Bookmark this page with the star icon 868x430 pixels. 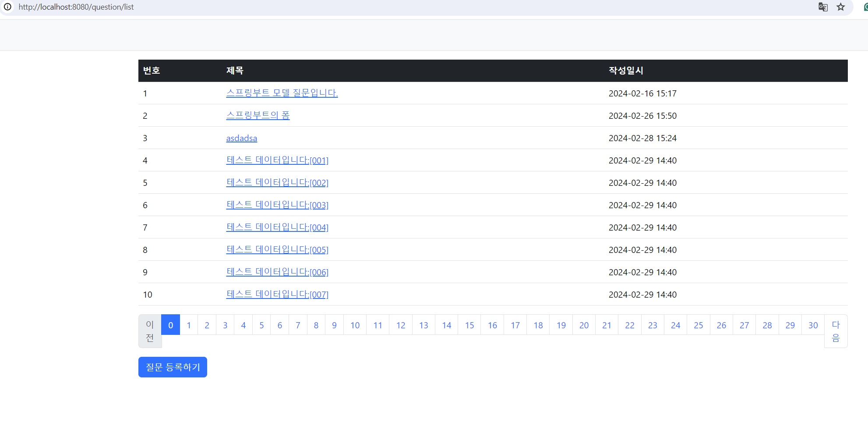pyautogui.click(x=840, y=7)
